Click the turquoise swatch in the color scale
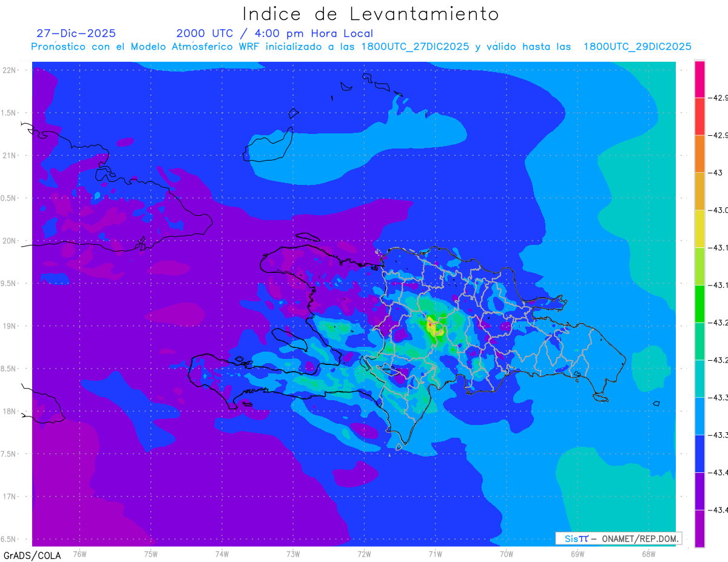The height and width of the screenshot is (562, 728). click(699, 378)
